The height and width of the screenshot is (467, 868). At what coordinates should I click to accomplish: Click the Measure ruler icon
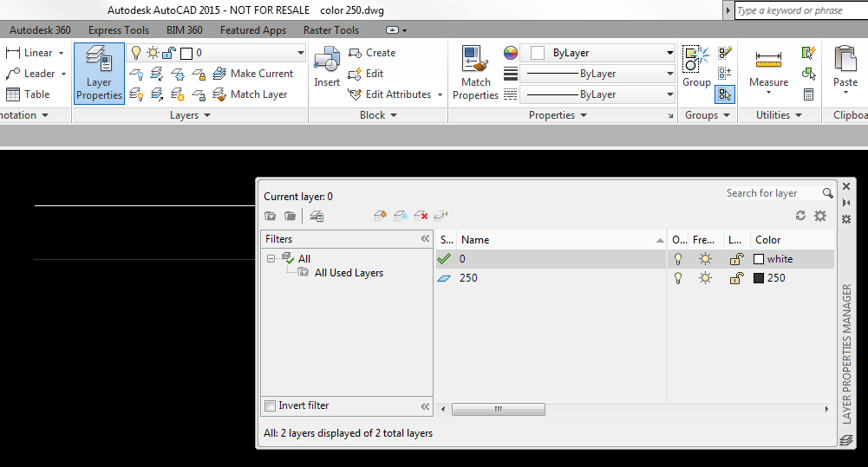pyautogui.click(x=768, y=59)
